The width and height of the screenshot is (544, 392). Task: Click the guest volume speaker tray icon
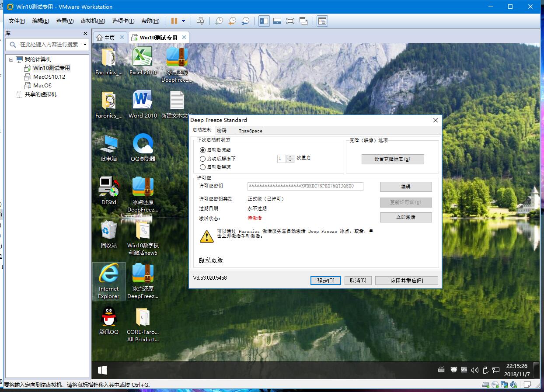click(x=475, y=370)
